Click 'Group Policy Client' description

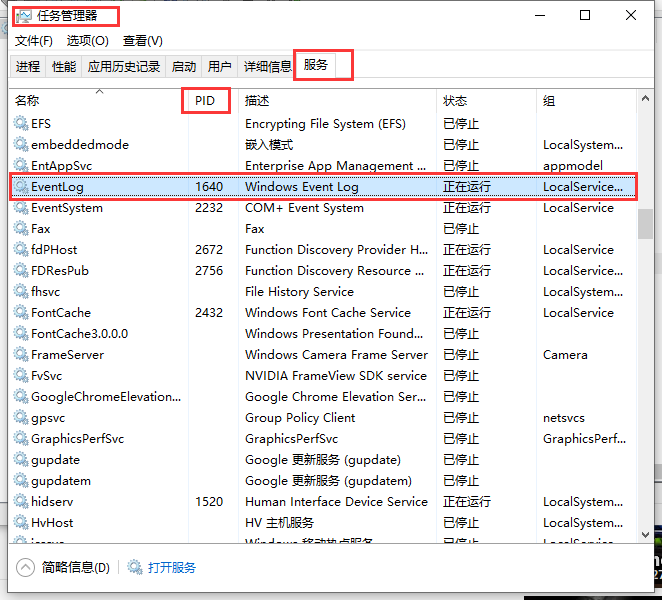point(300,418)
